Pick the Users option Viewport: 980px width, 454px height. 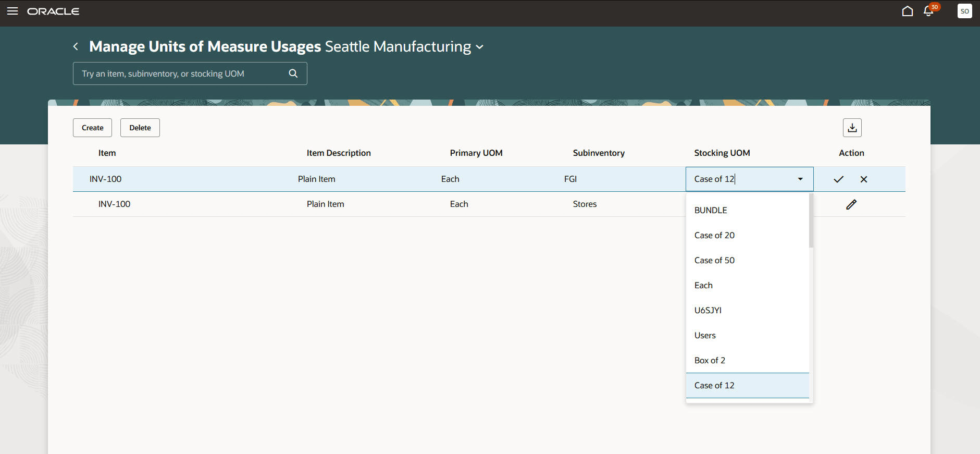click(747, 335)
